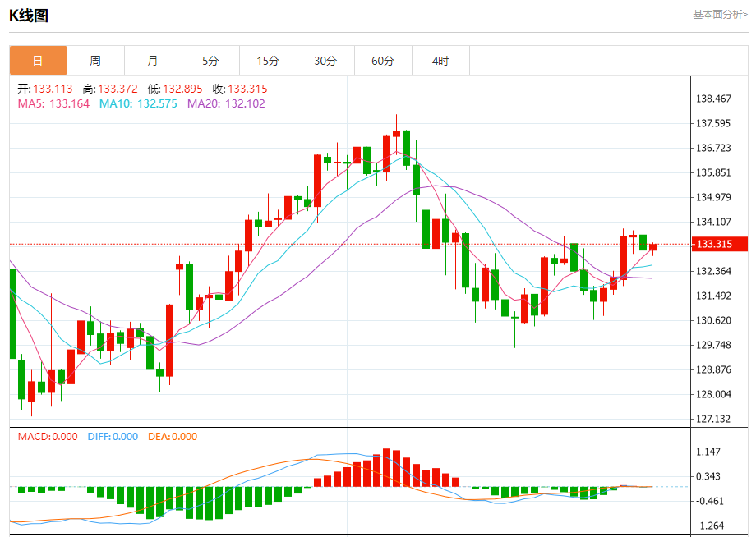The height and width of the screenshot is (537, 756).
Task: Open the 5分 interval tab
Action: point(210,61)
